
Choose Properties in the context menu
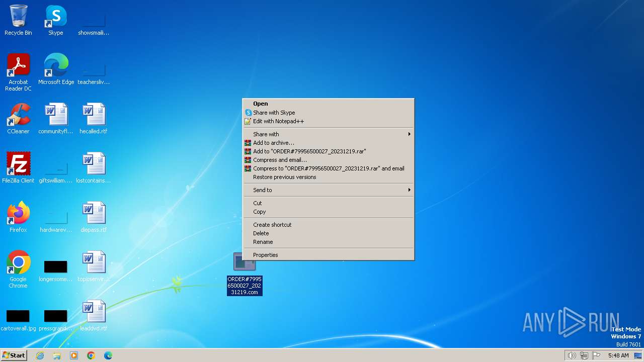329,255
